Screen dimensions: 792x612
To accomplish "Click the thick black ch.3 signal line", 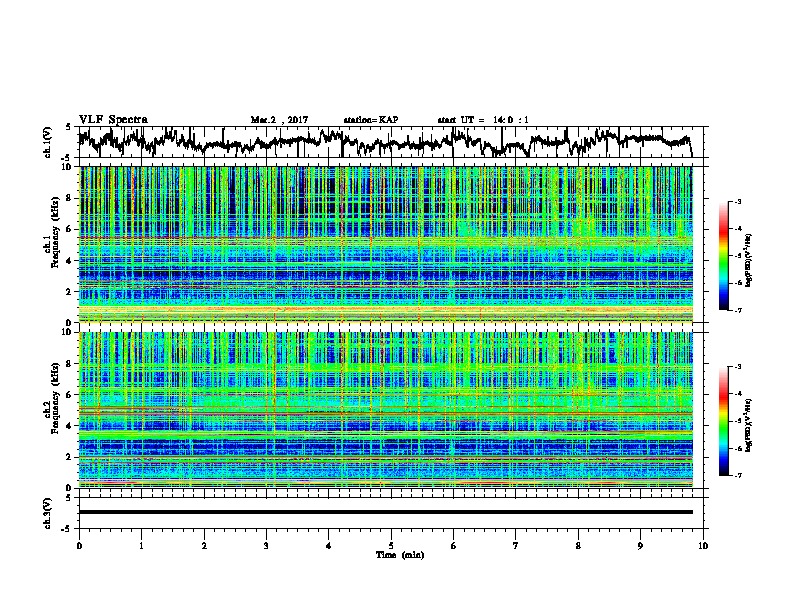I will 385,512.
